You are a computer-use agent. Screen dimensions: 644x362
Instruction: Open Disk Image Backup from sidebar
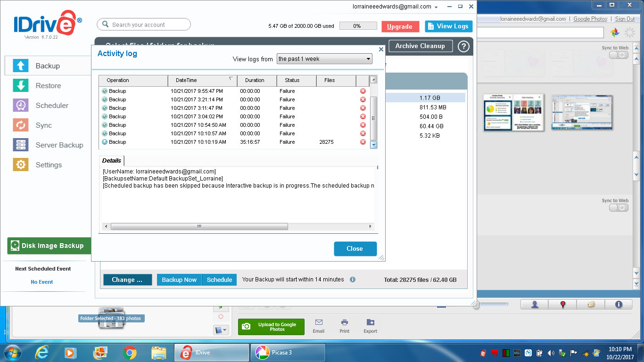click(x=49, y=246)
